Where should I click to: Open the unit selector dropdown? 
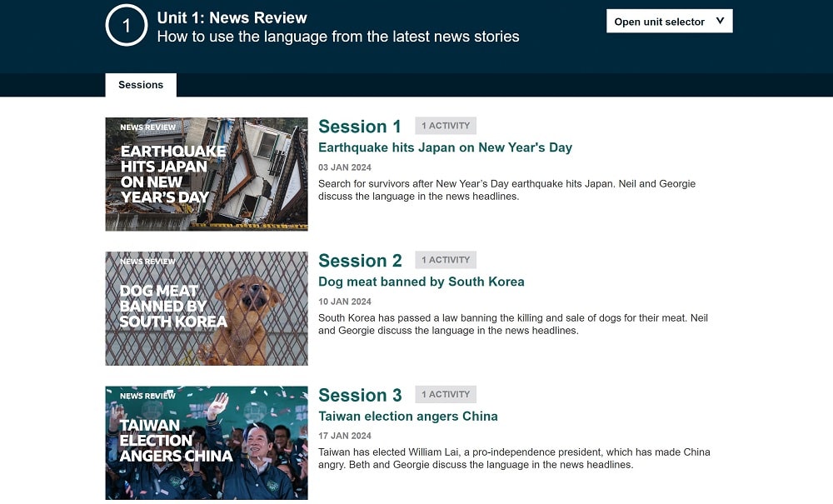tap(660, 22)
